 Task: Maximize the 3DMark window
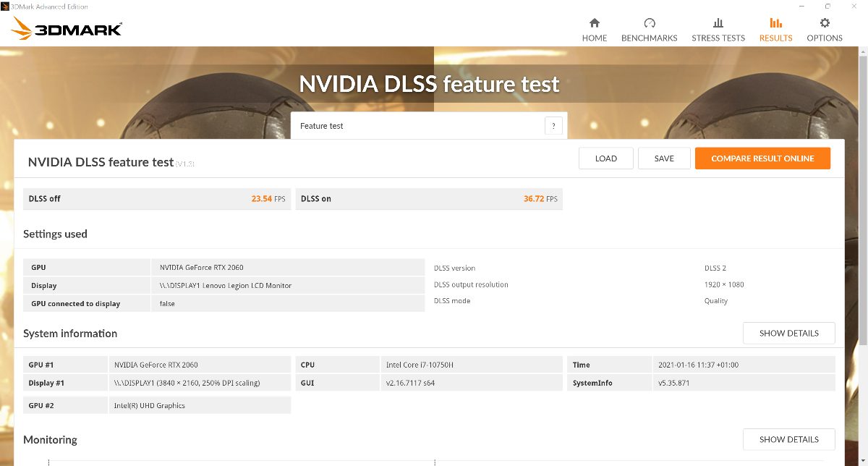coord(827,6)
